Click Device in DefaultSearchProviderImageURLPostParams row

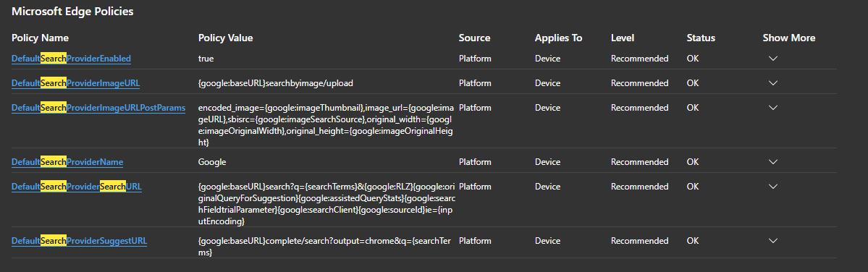[x=547, y=108]
